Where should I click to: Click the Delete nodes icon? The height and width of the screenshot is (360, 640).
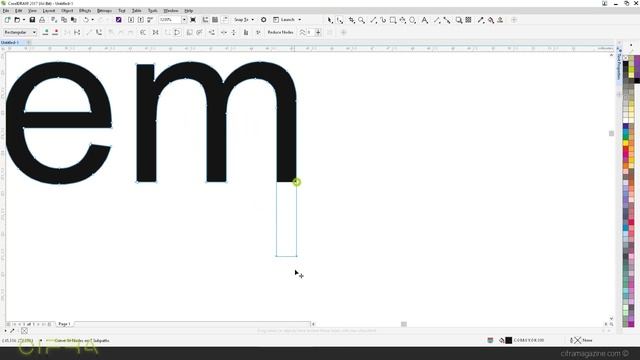[55, 32]
